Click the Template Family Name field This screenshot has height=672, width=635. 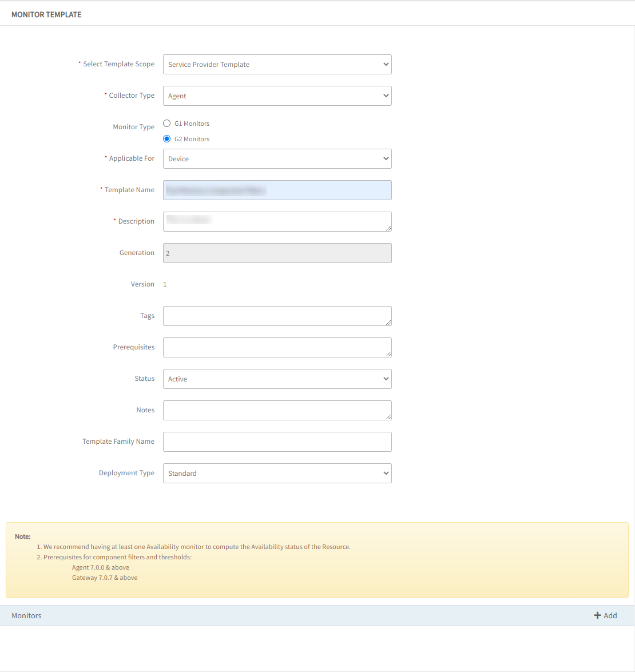[277, 442]
